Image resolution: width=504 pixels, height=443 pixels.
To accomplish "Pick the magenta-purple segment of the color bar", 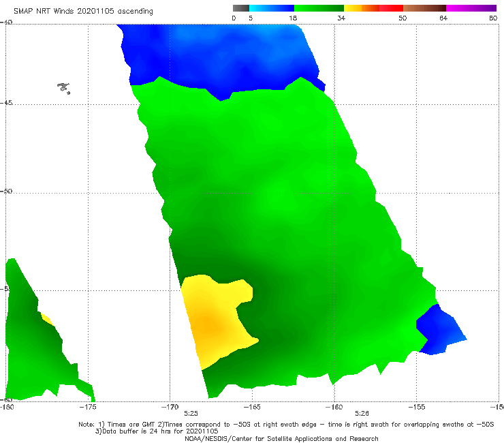I will click(x=471, y=8).
